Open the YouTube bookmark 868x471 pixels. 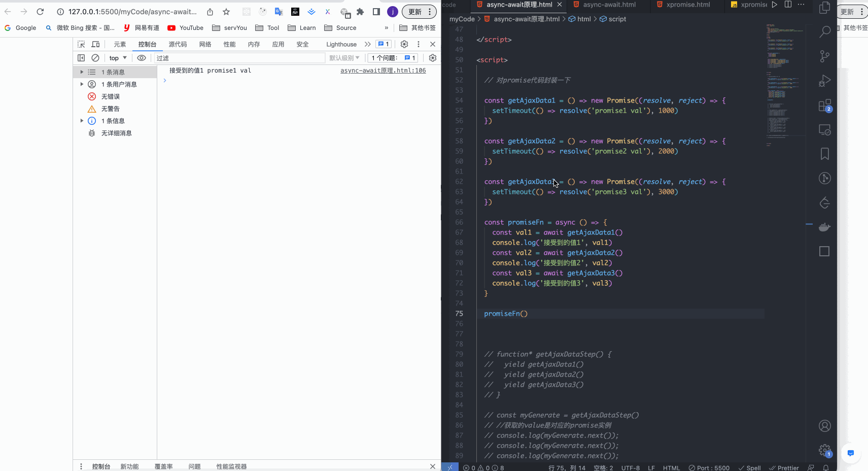click(x=186, y=28)
